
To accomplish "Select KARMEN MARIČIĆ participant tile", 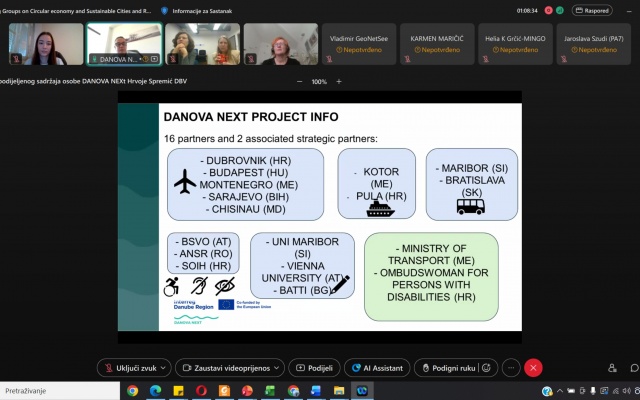I will 437,44.
